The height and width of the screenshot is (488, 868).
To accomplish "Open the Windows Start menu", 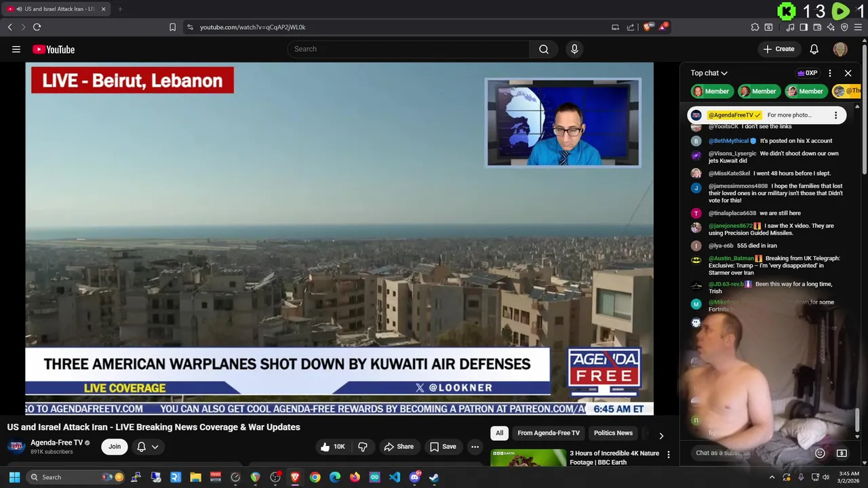I will [14, 477].
